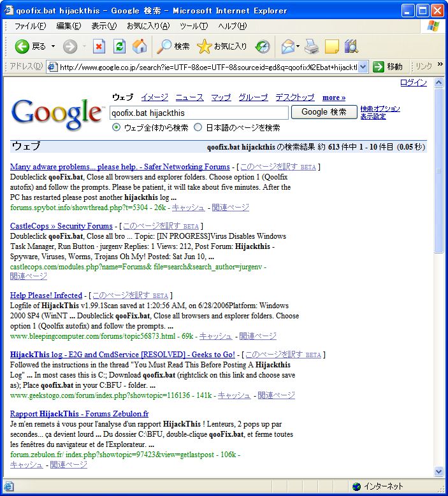
Task: Open History clock icon
Action: (263, 47)
